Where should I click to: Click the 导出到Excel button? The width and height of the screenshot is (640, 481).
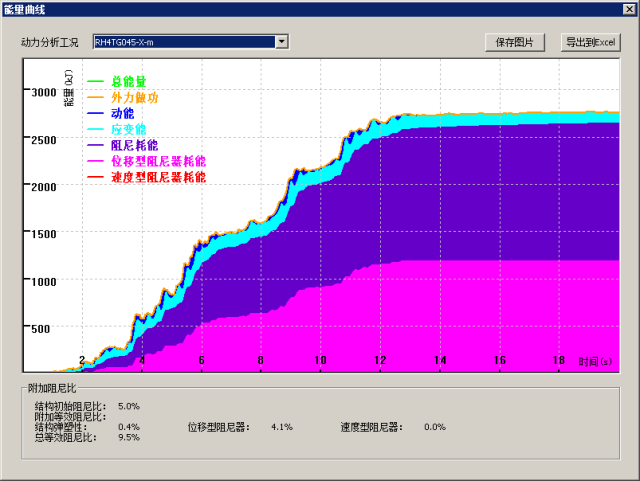[x=590, y=42]
